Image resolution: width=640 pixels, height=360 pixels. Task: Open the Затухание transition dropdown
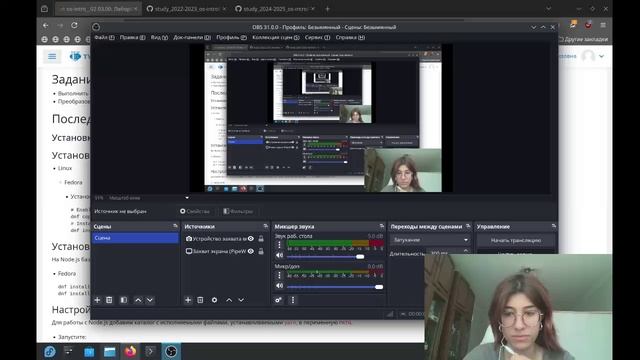(430, 240)
